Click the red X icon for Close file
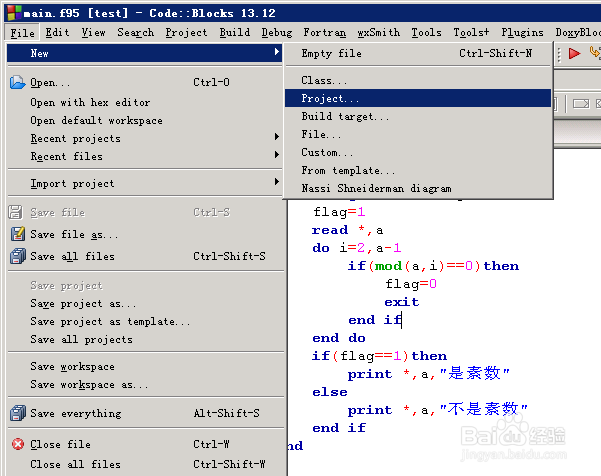601x476 pixels. coord(16,444)
